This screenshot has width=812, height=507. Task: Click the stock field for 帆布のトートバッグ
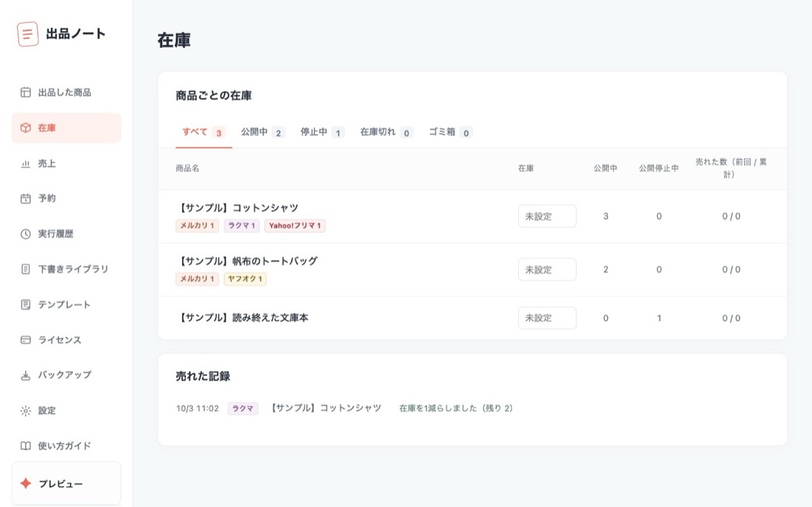pos(547,269)
